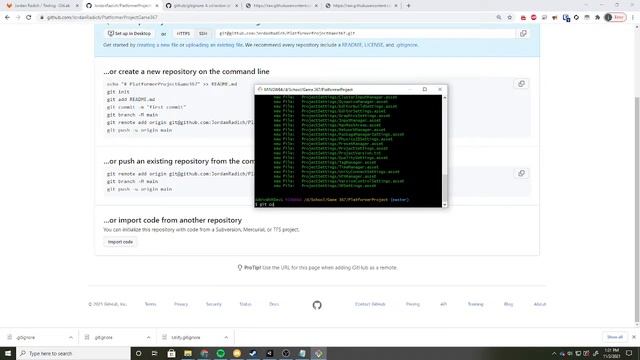Go back using the browser back arrow
This screenshot has height=360, width=640.
7,18
